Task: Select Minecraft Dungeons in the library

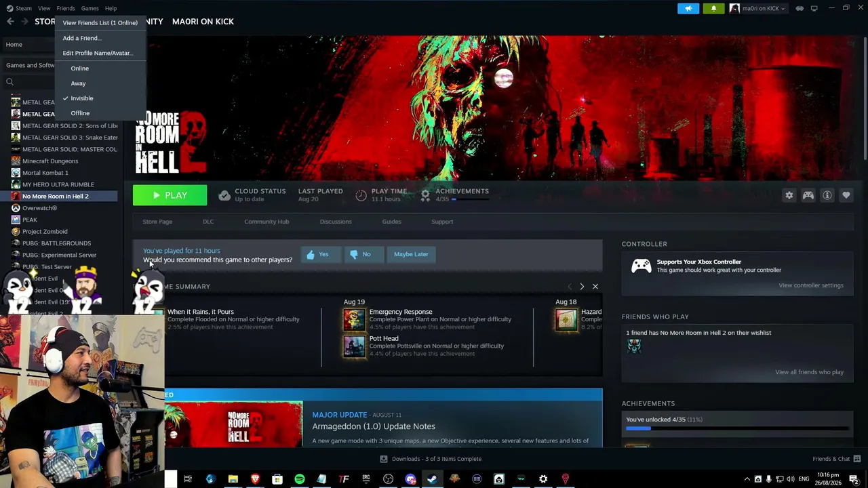Action: coord(50,161)
